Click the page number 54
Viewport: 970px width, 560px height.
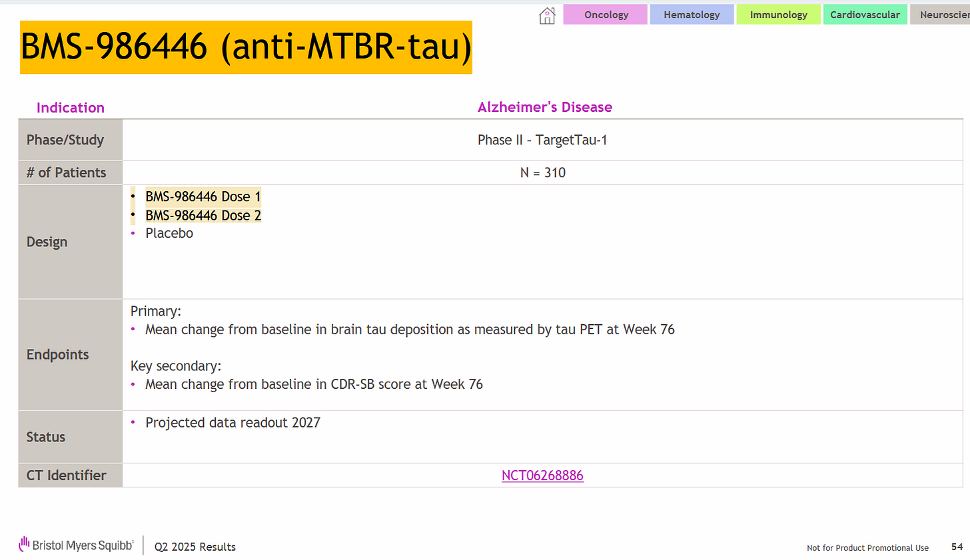[x=957, y=547]
